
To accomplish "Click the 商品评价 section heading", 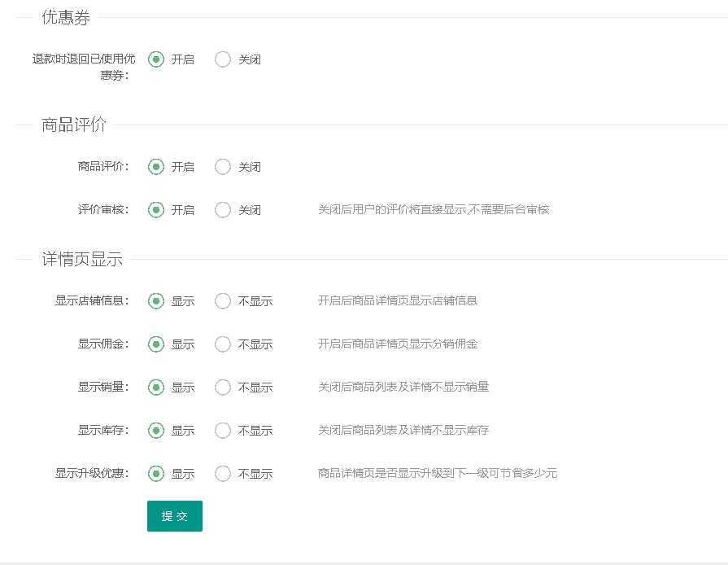I will (74, 125).
